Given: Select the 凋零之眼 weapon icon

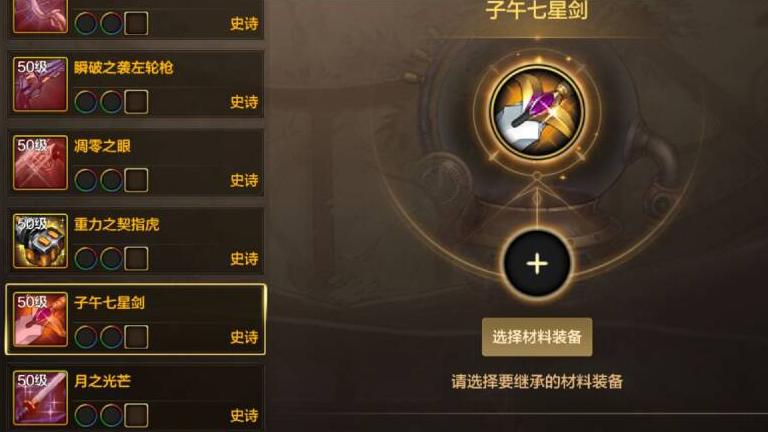Looking at the screenshot, I should 40,163.
